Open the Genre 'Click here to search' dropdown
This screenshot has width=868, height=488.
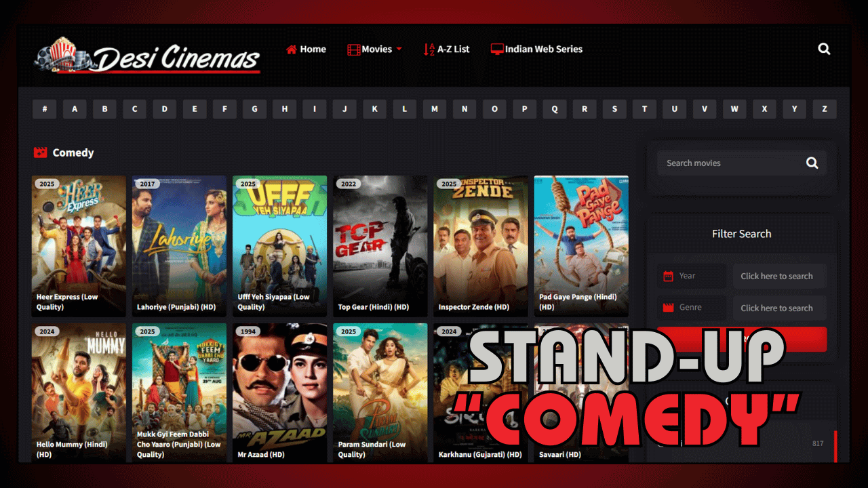[780, 308]
